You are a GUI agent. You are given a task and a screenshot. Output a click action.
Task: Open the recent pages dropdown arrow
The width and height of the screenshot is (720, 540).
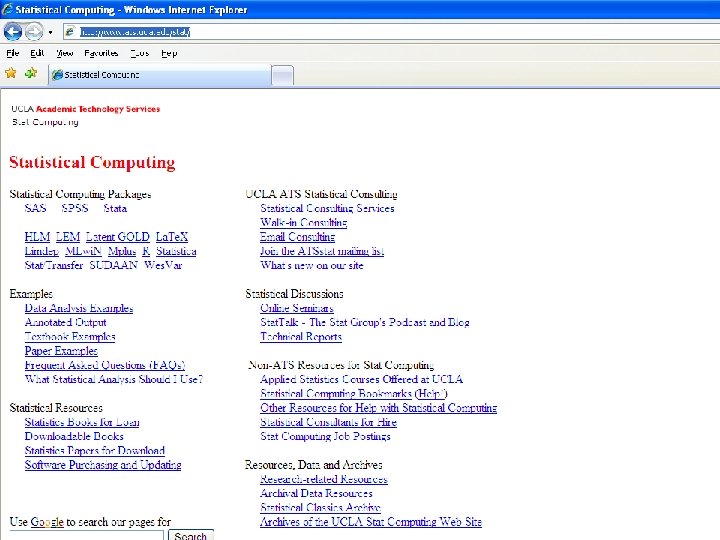click(50, 32)
